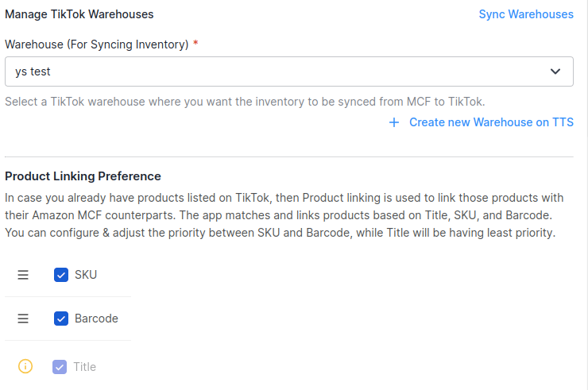The width and height of the screenshot is (588, 390).
Task: Click the Product Linking Preference heading
Action: click(x=83, y=176)
